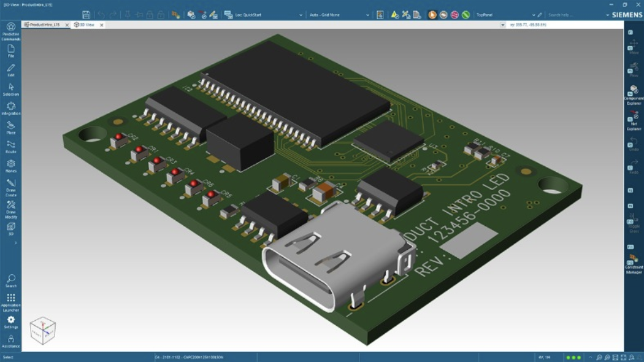Click the Draw Create button in sidebar

[x=11, y=186]
